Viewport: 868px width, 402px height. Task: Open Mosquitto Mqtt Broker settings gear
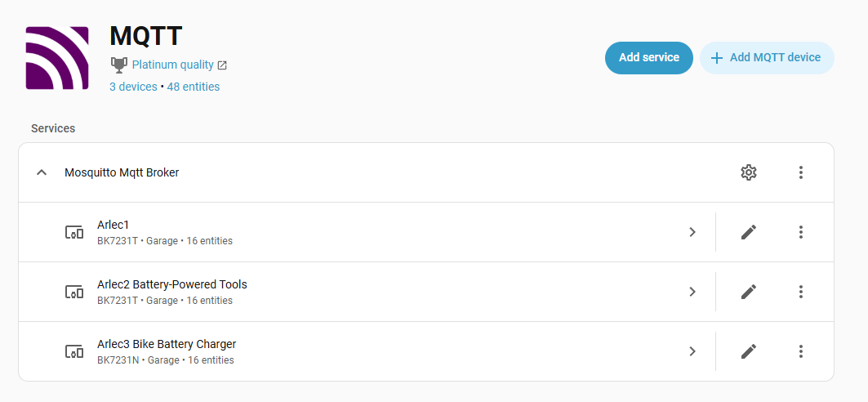(748, 172)
